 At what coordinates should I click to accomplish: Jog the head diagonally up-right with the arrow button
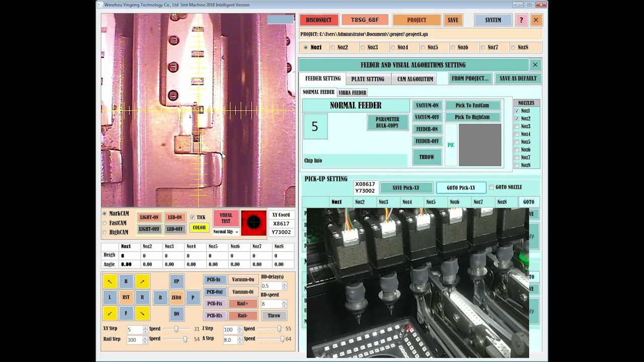pos(142,281)
